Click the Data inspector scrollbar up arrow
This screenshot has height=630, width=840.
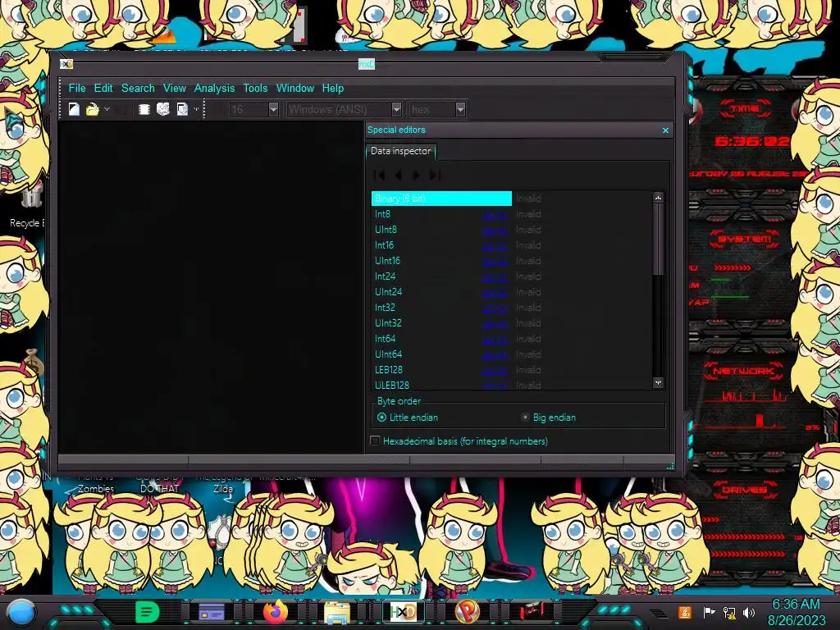coord(658,198)
